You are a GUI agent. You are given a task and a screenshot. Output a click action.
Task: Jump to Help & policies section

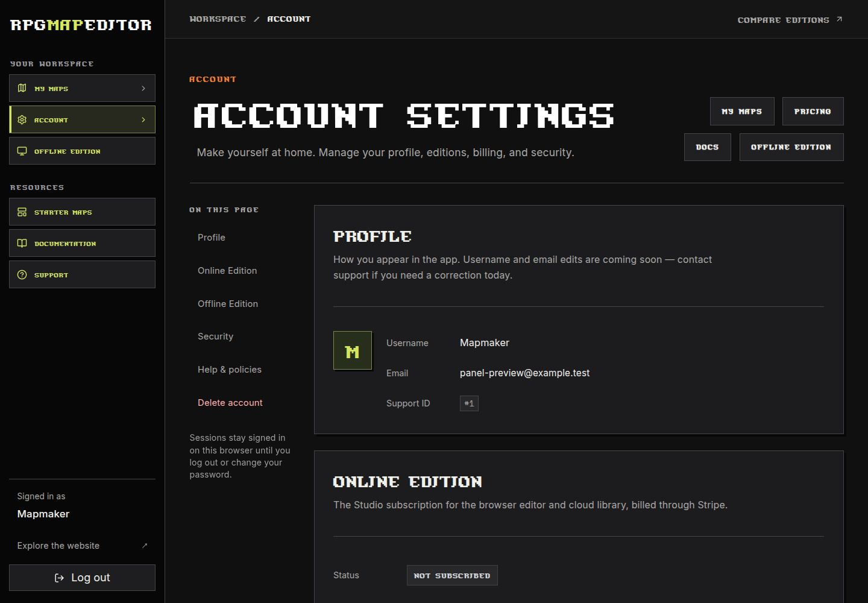click(x=230, y=370)
